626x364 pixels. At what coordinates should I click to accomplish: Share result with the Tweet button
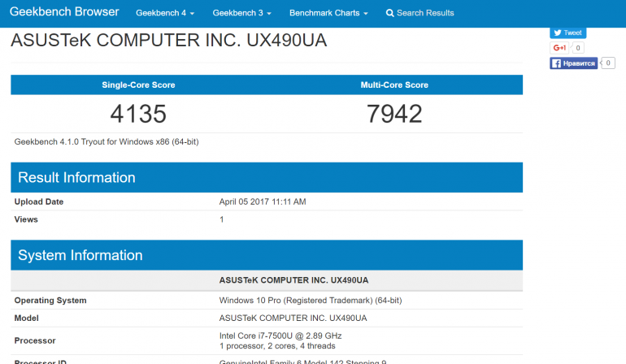pos(567,32)
